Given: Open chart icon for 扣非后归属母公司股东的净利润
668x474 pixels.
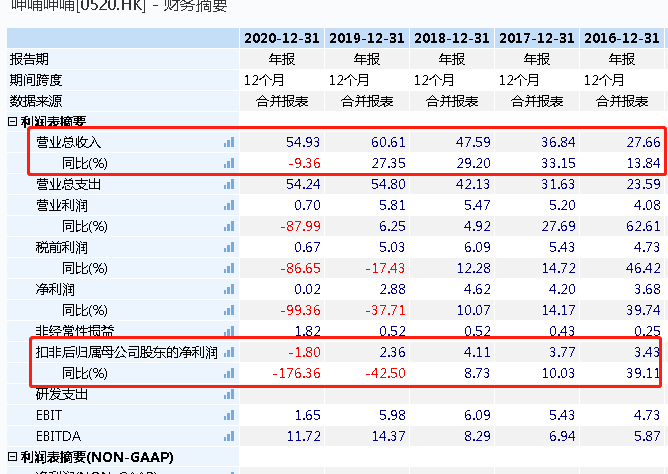Looking at the screenshot, I should 229,352.
